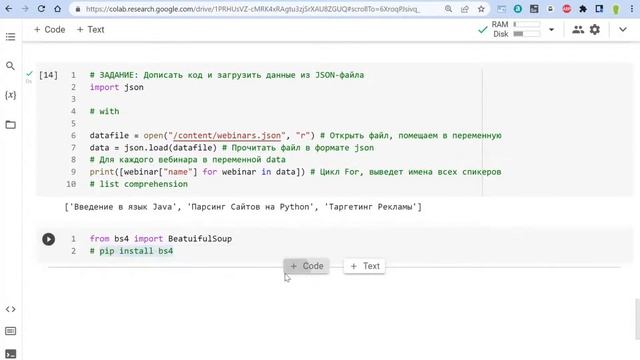
Task: Insert text cell with hover + Text button
Action: (x=364, y=266)
